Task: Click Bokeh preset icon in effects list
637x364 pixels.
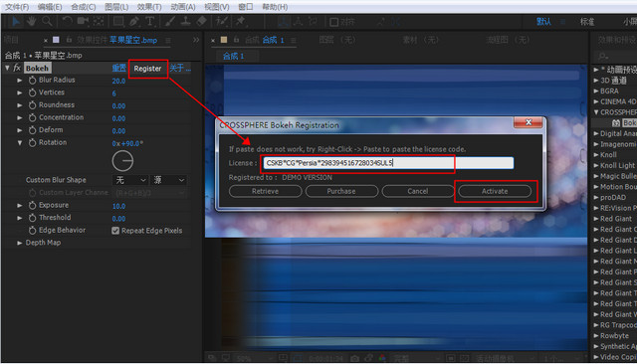Action: [x=616, y=123]
